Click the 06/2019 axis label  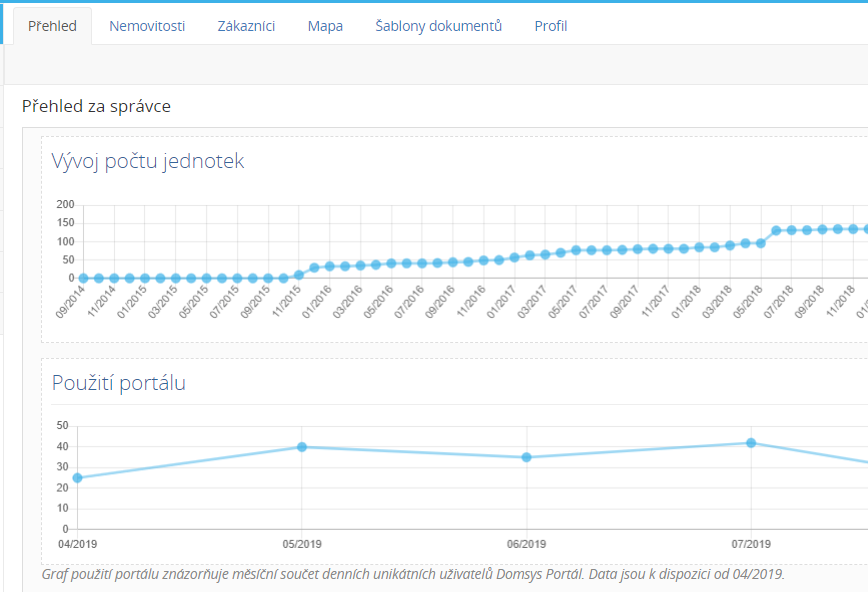(526, 544)
